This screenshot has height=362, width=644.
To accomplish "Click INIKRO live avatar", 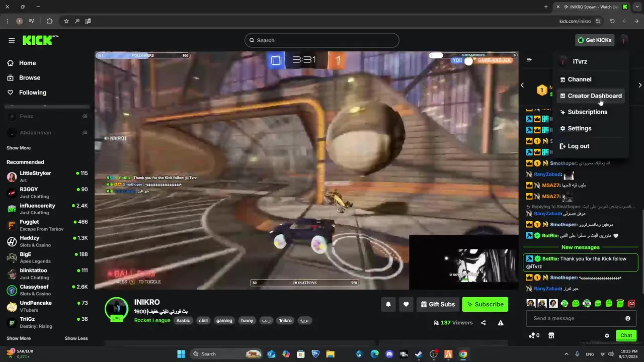I will coord(116,309).
